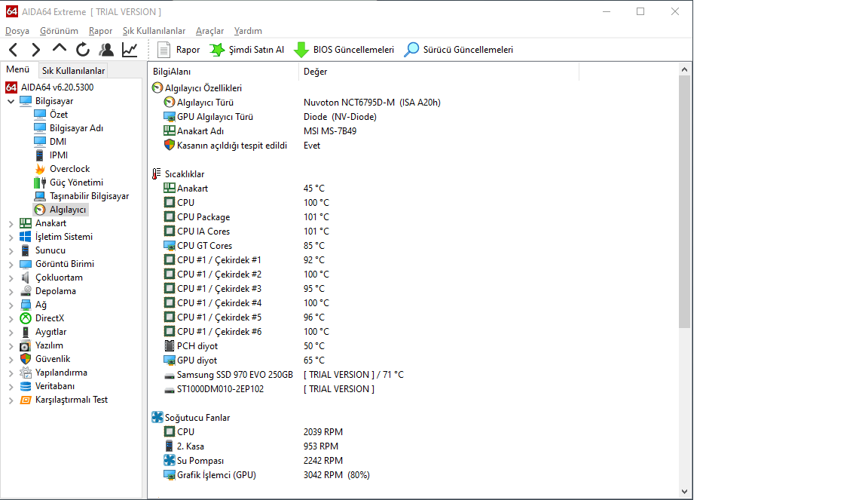Image resolution: width=868 pixels, height=500 pixels.
Task: Click the scrollbar down arrow
Action: 684,491
